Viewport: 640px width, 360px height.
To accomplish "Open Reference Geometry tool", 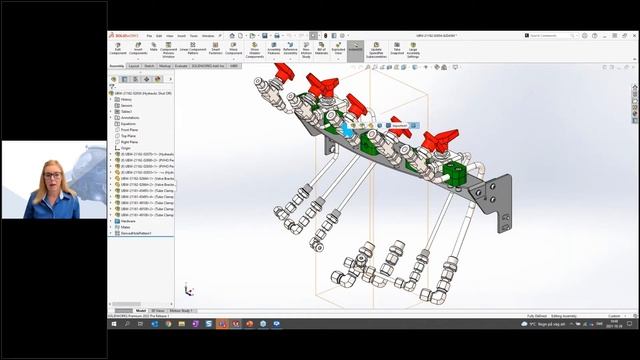I will [x=290, y=48].
